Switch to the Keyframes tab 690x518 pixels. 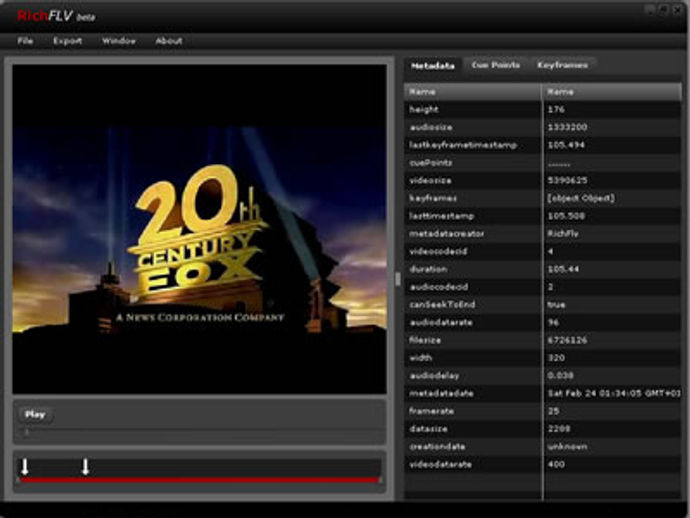tap(562, 65)
